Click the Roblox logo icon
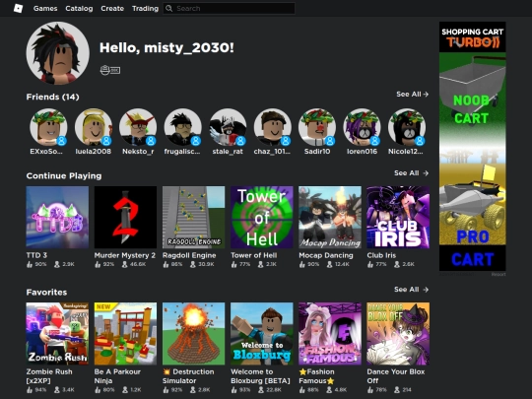 [x=18, y=8]
